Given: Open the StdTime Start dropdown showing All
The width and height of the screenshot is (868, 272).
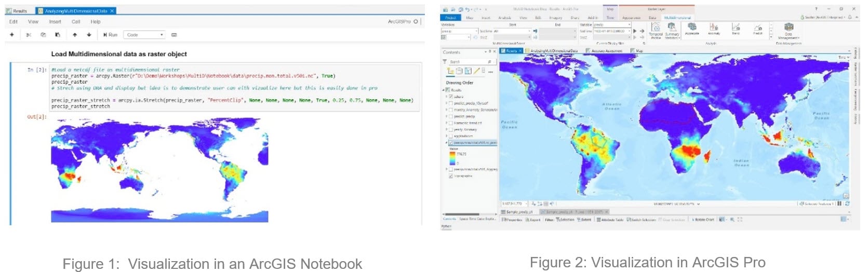Looking at the screenshot, I should pos(512,31).
